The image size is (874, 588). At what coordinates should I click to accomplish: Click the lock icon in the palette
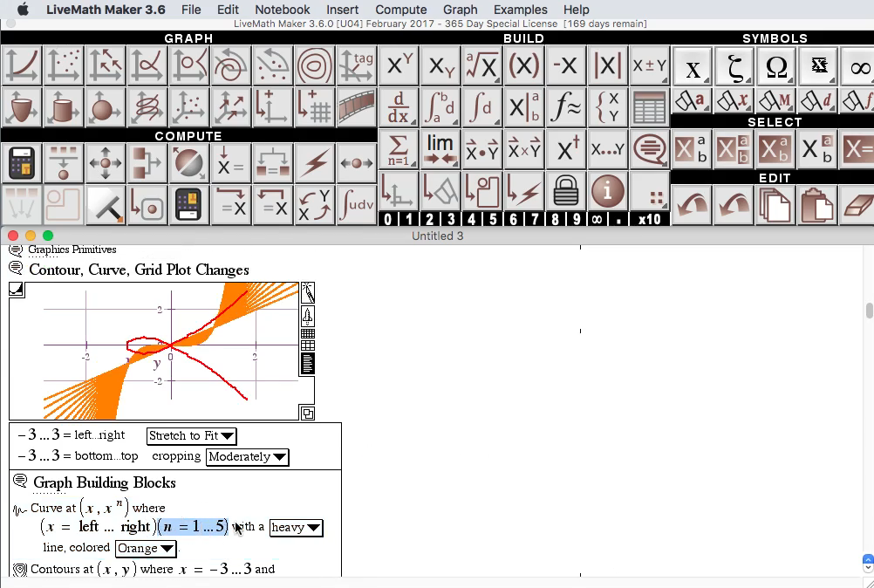(x=566, y=190)
